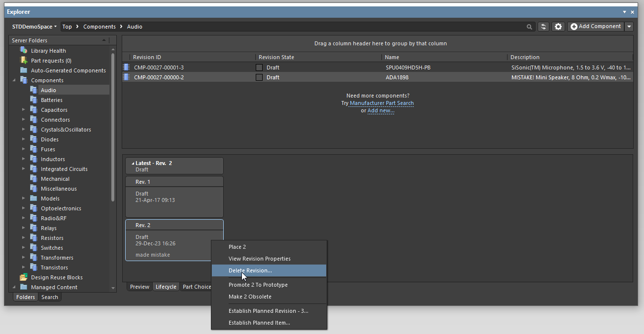This screenshot has width=644, height=334.
Task: Click the Managed Content folder icon
Action: pos(23,287)
